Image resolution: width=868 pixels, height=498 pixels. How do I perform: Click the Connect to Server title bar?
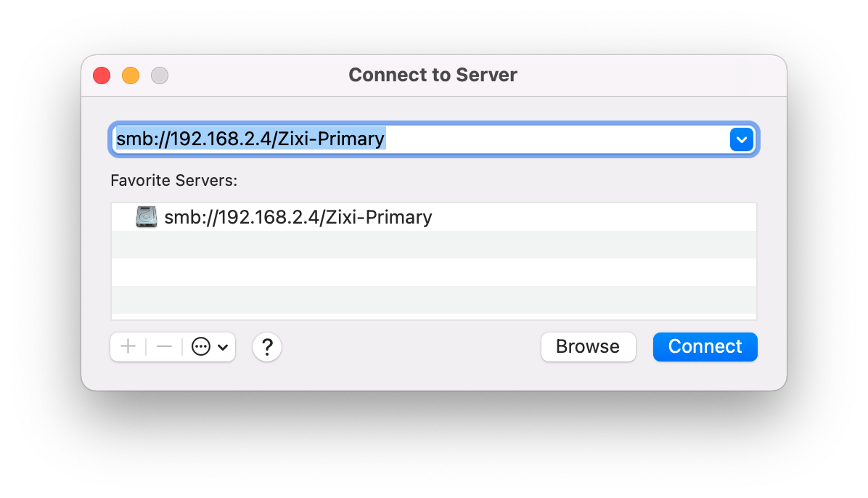433,75
